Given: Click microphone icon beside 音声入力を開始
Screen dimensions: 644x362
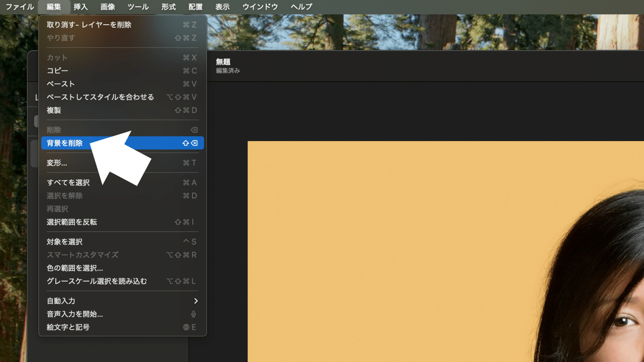Looking at the screenshot, I should click(194, 314).
